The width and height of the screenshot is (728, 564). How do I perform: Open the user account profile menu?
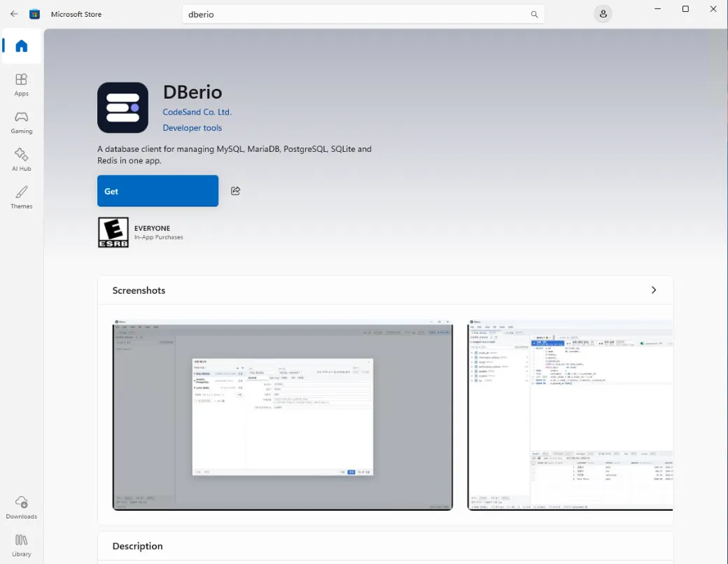point(603,14)
